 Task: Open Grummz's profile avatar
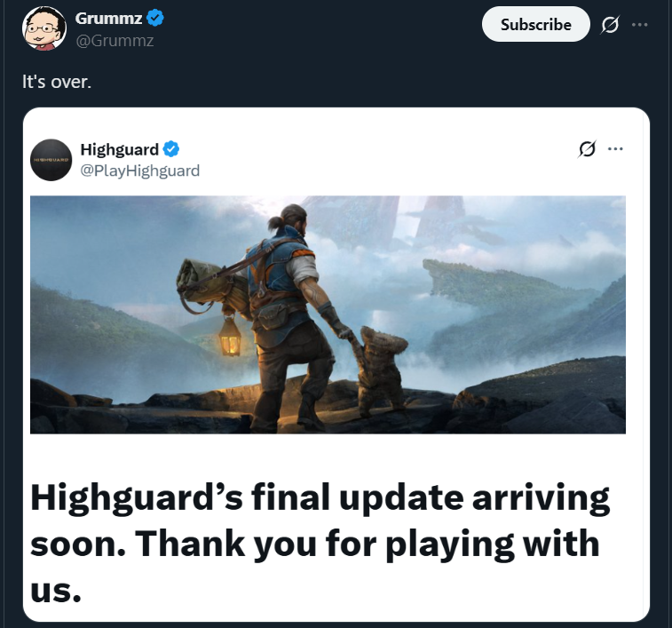pyautogui.click(x=43, y=28)
